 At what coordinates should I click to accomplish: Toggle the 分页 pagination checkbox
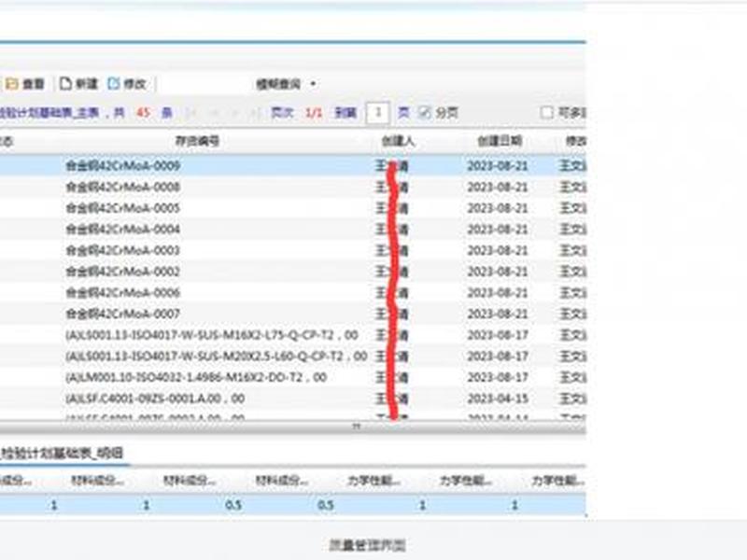tap(425, 113)
